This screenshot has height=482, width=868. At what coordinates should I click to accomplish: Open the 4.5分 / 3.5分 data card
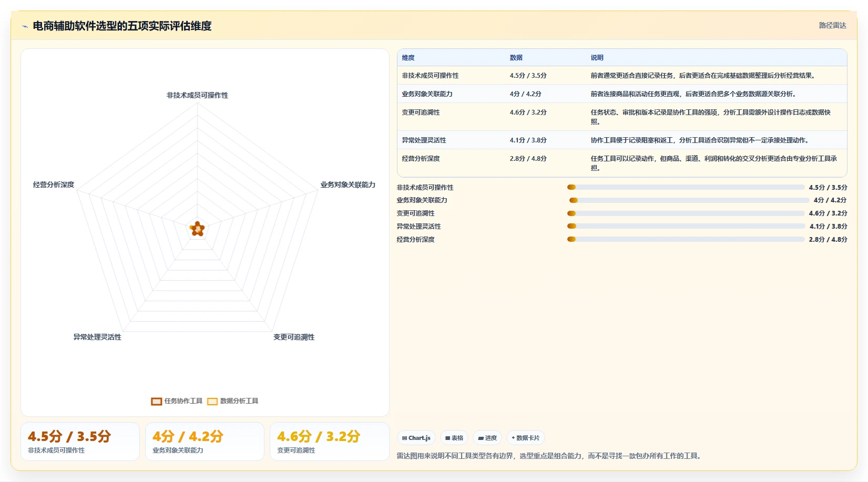tap(80, 442)
